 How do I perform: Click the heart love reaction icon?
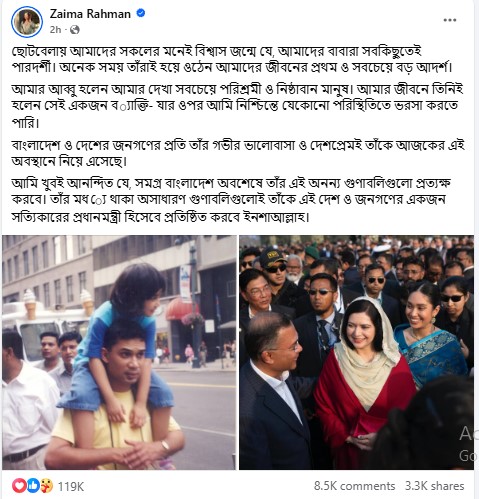[x=18, y=486]
